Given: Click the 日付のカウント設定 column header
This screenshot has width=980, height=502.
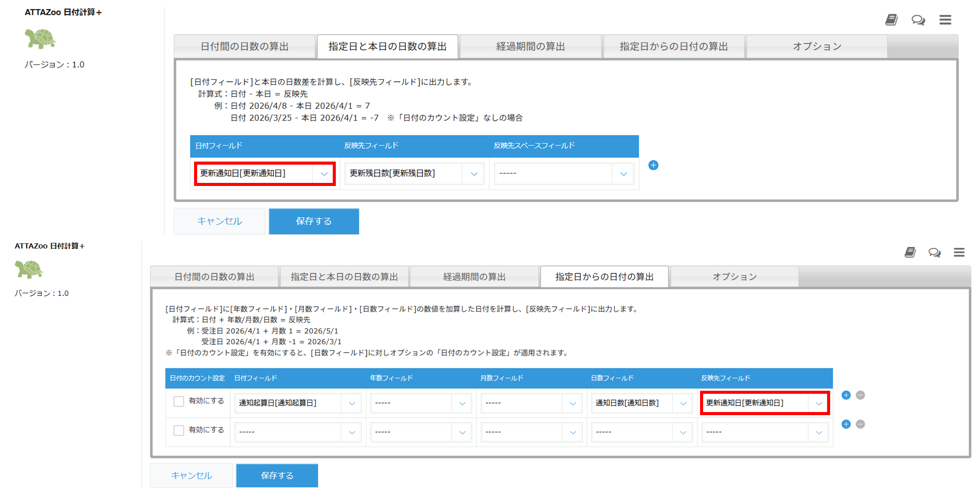Looking at the screenshot, I should click(x=197, y=379).
